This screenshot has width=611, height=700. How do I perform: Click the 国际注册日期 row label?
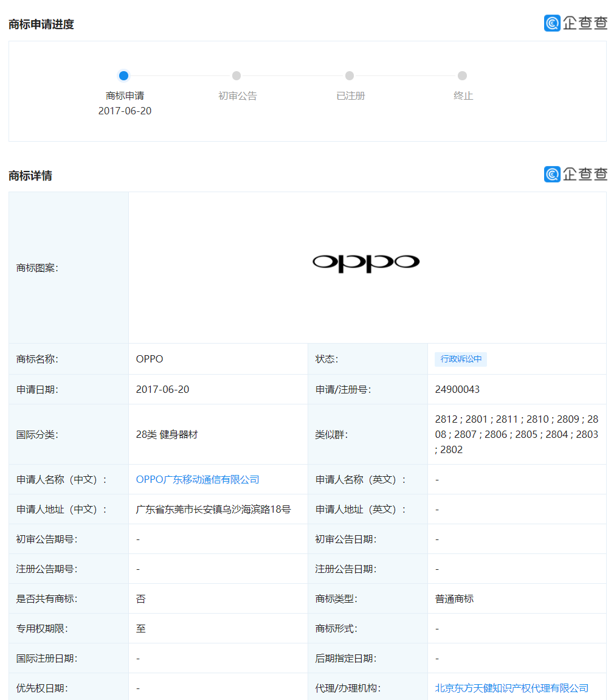click(47, 659)
